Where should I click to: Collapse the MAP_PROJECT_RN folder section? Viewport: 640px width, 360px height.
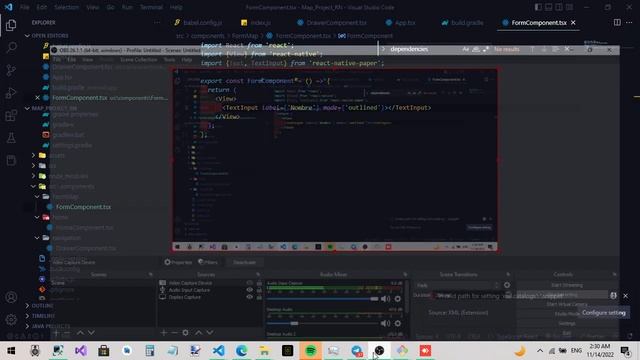click(x=51, y=108)
